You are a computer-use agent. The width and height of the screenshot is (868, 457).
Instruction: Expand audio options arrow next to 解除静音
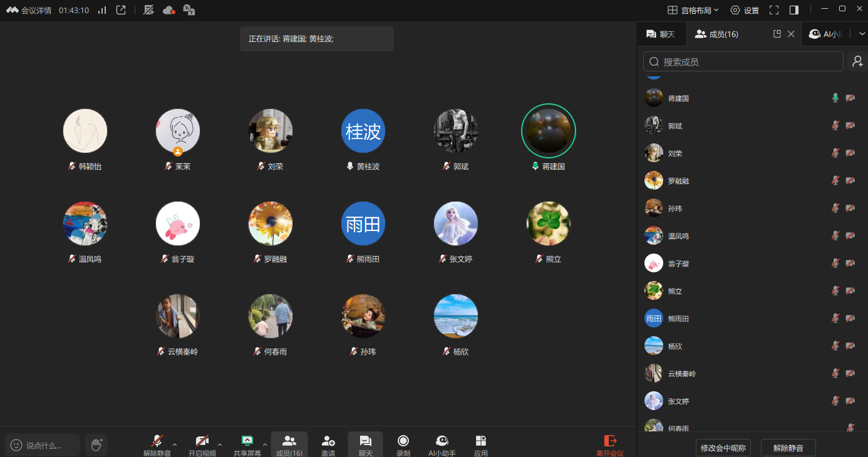point(175,444)
